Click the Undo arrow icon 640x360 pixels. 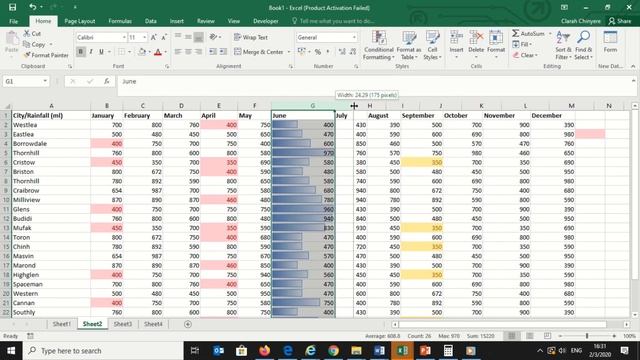click(32, 7)
